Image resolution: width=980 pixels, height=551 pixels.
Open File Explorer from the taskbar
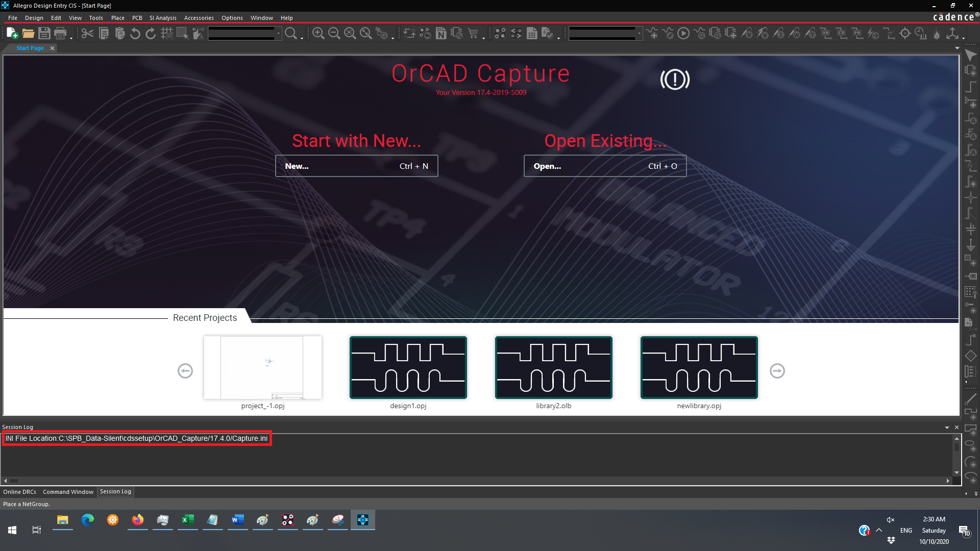click(63, 520)
